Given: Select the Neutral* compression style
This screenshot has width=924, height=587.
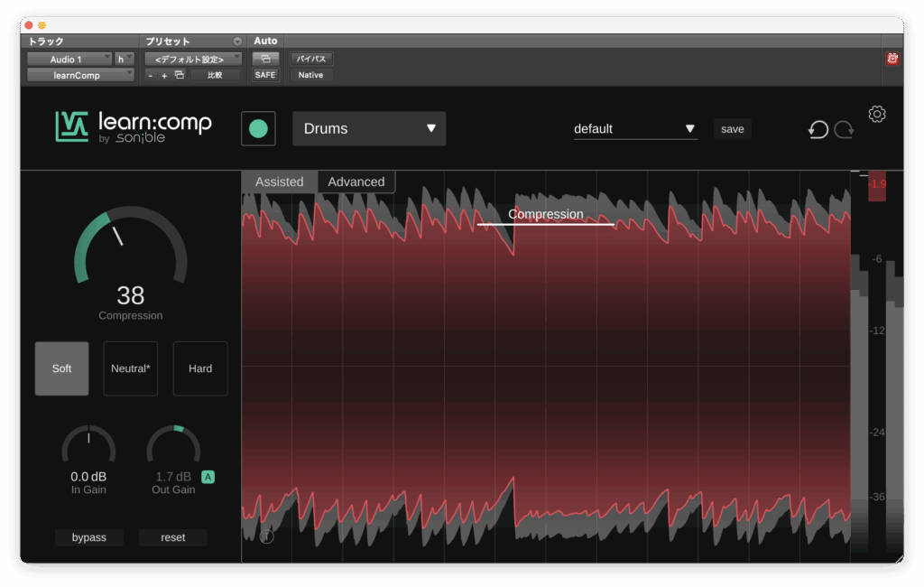Looking at the screenshot, I should pyautogui.click(x=130, y=368).
